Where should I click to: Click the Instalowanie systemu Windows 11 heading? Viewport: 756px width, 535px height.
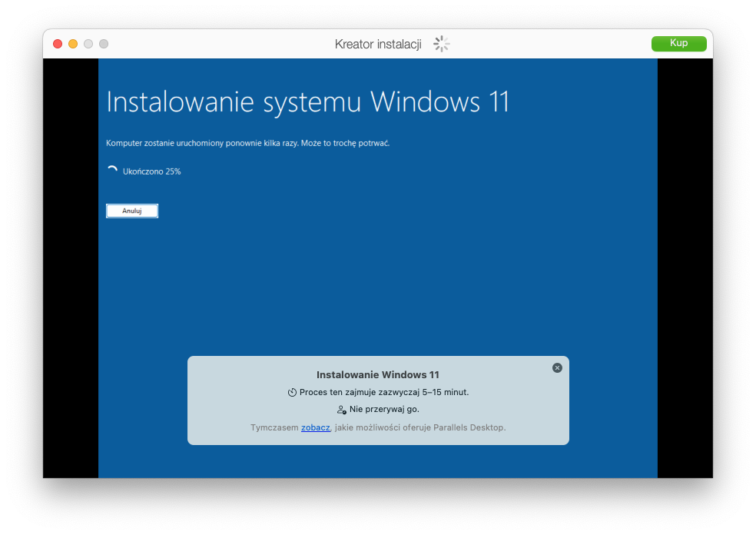click(307, 102)
